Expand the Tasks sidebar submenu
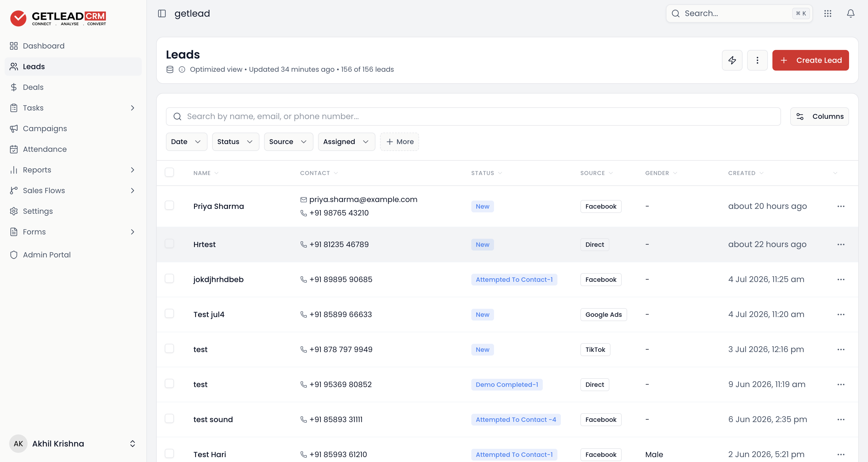Screen dimensions: 868x462 click(132, 108)
